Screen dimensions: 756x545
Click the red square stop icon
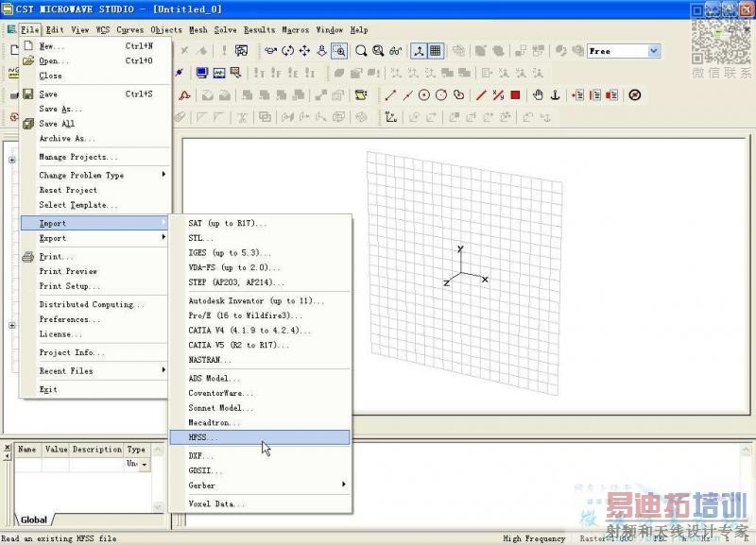point(515,95)
